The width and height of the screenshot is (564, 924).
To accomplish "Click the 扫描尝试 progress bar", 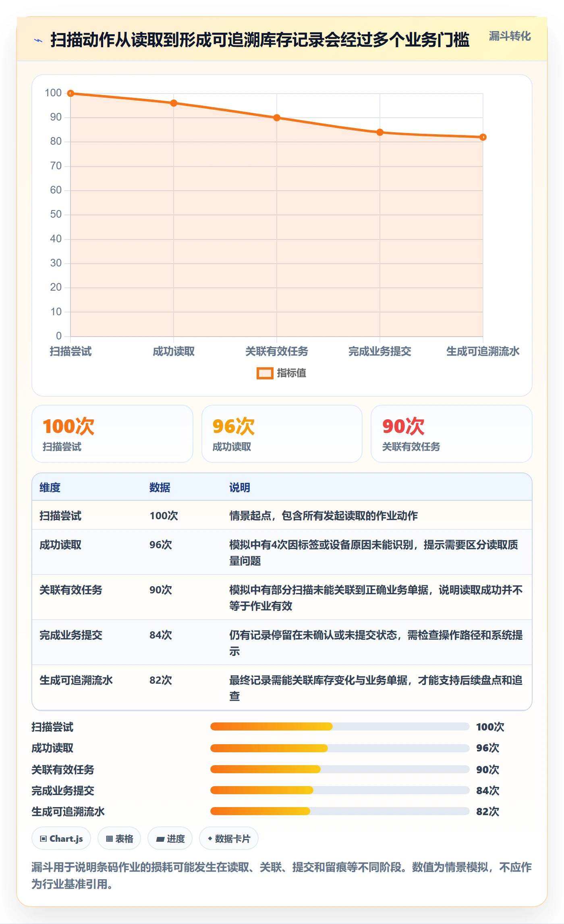I will 340,726.
